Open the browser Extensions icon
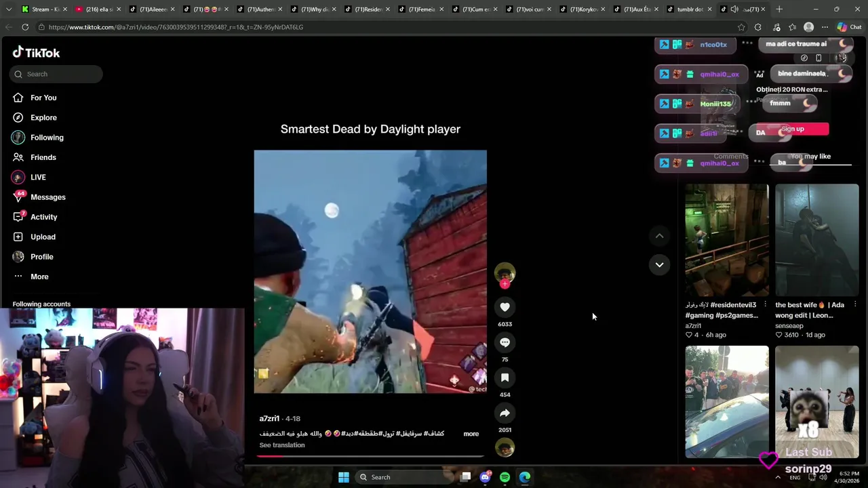 click(757, 27)
